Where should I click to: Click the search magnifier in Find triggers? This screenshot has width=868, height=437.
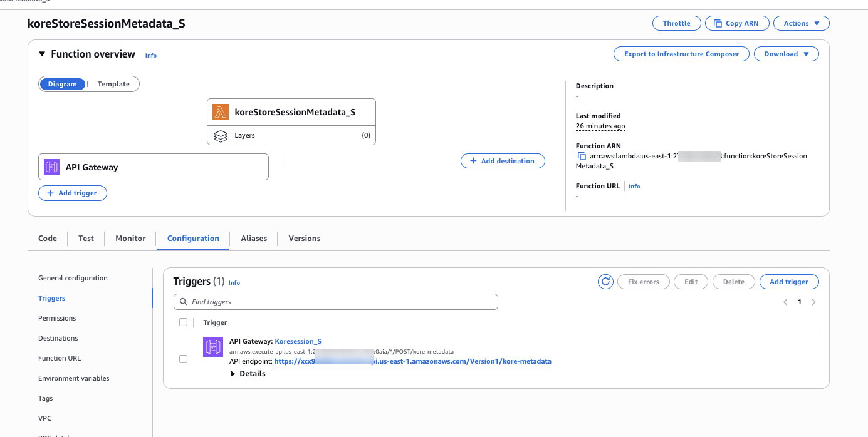(x=183, y=302)
